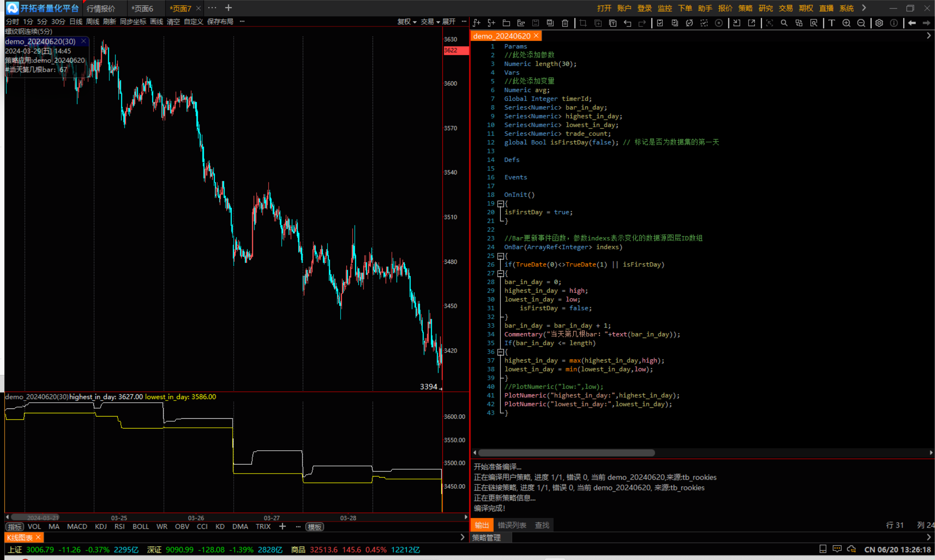Collapse the If block at line 36
Screen dimensions: 935x560
(x=501, y=352)
